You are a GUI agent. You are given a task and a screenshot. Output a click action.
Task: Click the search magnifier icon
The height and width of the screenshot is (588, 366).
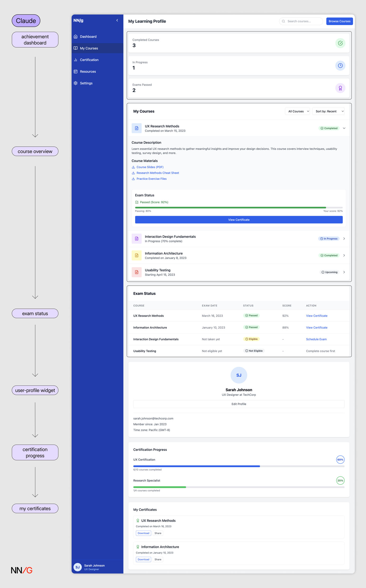coord(283,21)
